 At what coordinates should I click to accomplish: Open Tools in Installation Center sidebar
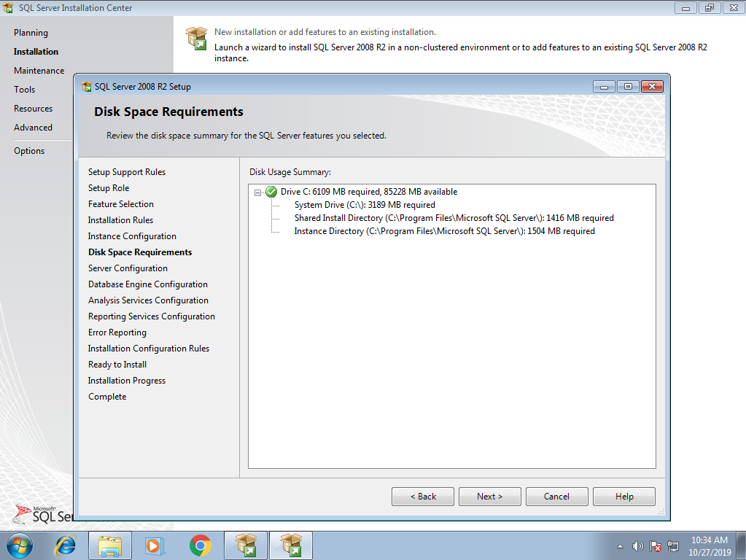tap(24, 90)
